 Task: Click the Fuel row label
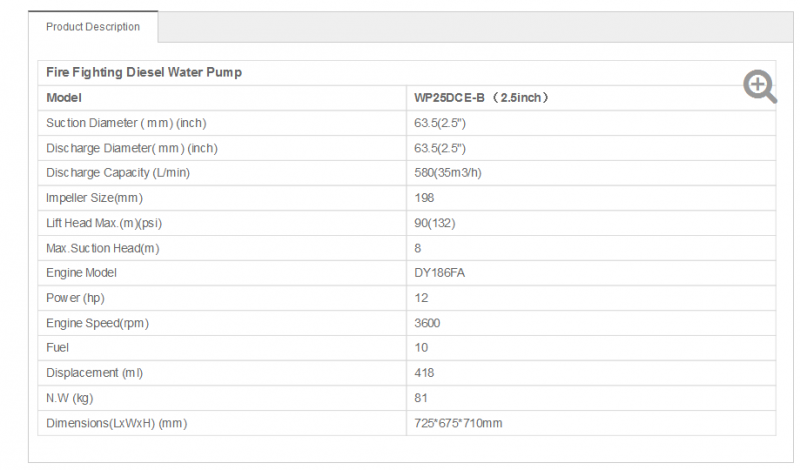point(57,348)
